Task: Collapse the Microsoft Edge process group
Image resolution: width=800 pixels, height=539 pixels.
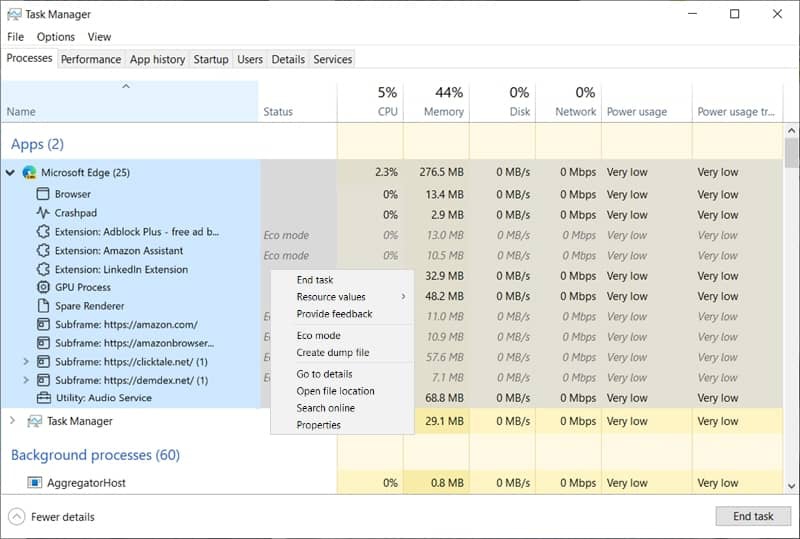Action: (x=11, y=173)
